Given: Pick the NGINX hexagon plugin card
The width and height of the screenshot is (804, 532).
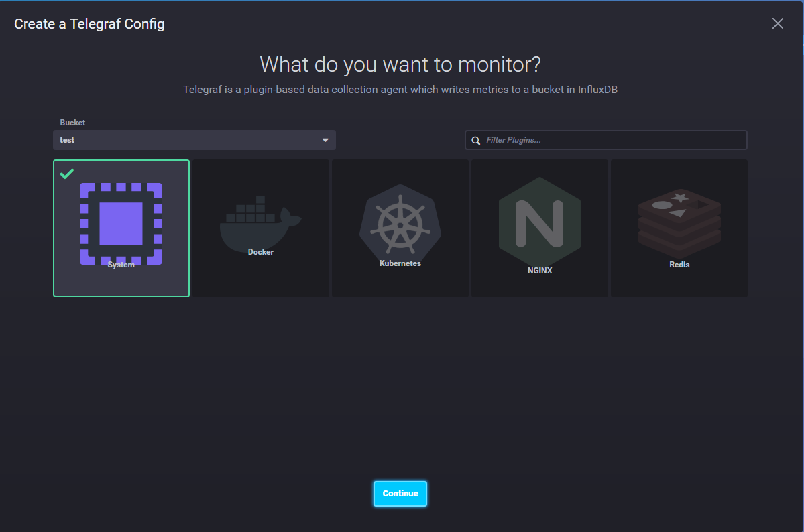Looking at the screenshot, I should tap(539, 228).
